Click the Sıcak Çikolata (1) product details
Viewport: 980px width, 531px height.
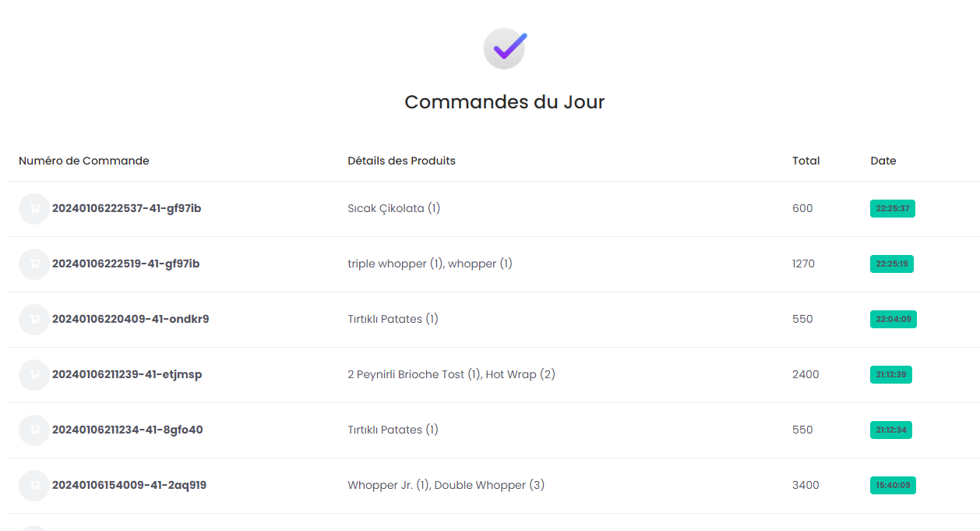(x=394, y=208)
